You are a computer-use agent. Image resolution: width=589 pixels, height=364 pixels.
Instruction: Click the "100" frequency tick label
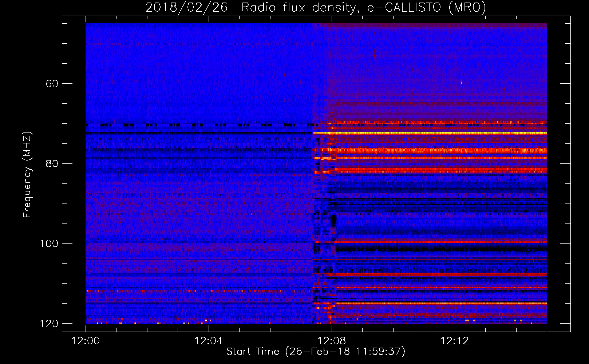pyautogui.click(x=49, y=244)
